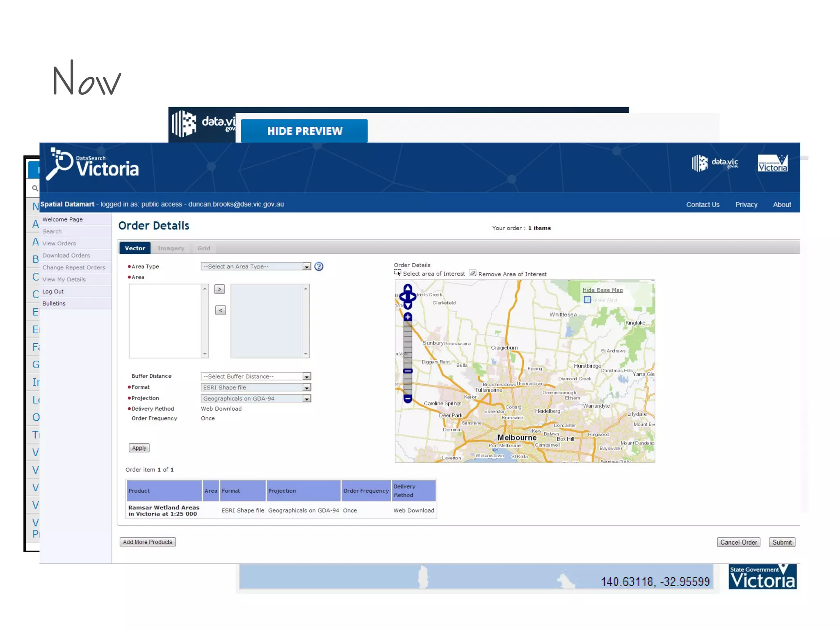Open Download Orders in sidebar menu
Viewport: 840px width, 630px height.
click(x=66, y=255)
